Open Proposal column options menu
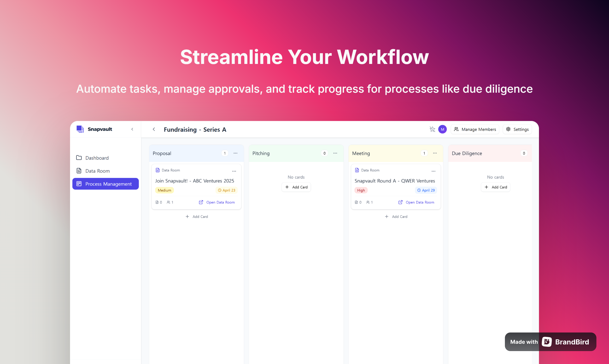Viewport: 609px width, 364px height. 235,153
